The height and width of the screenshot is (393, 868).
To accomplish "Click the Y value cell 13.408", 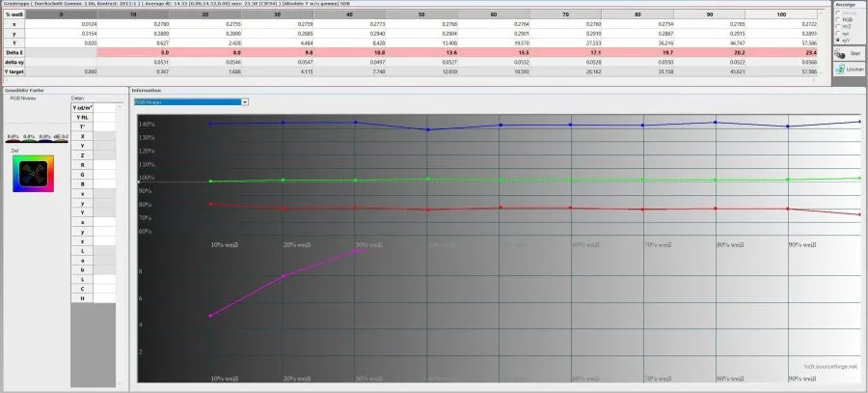I will (421, 42).
